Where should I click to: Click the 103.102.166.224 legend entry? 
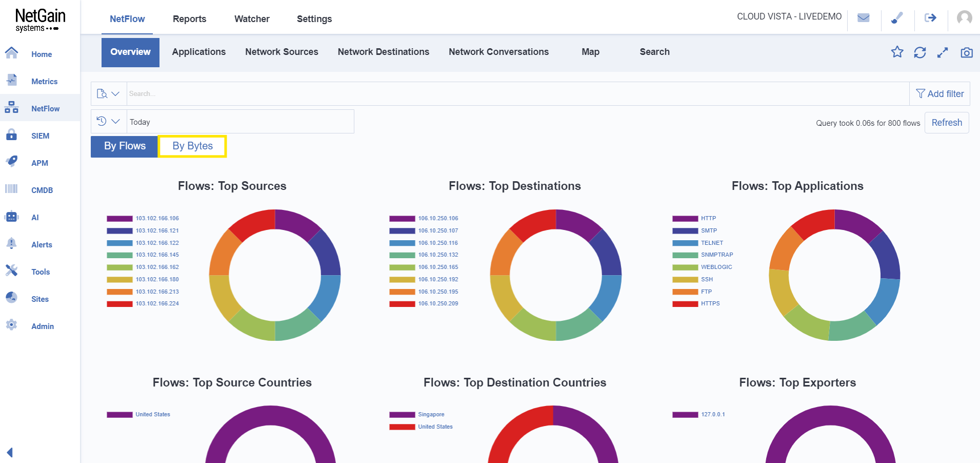[x=157, y=304]
